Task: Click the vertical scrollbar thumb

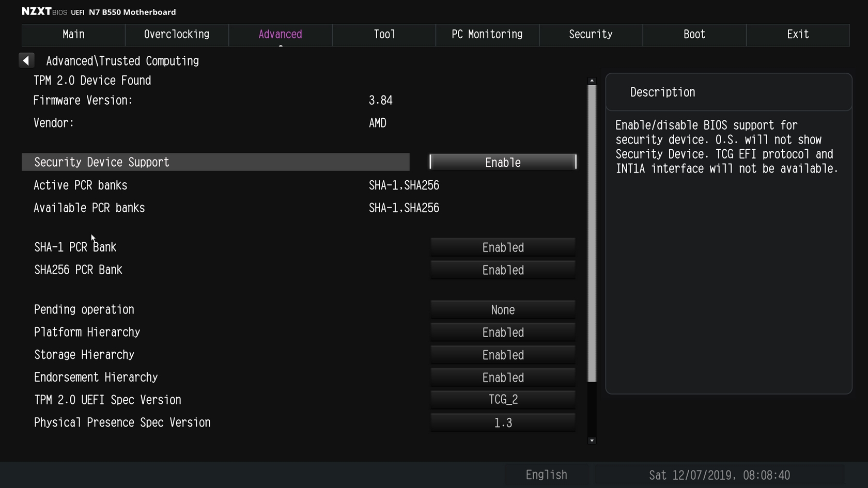Action: [592, 233]
